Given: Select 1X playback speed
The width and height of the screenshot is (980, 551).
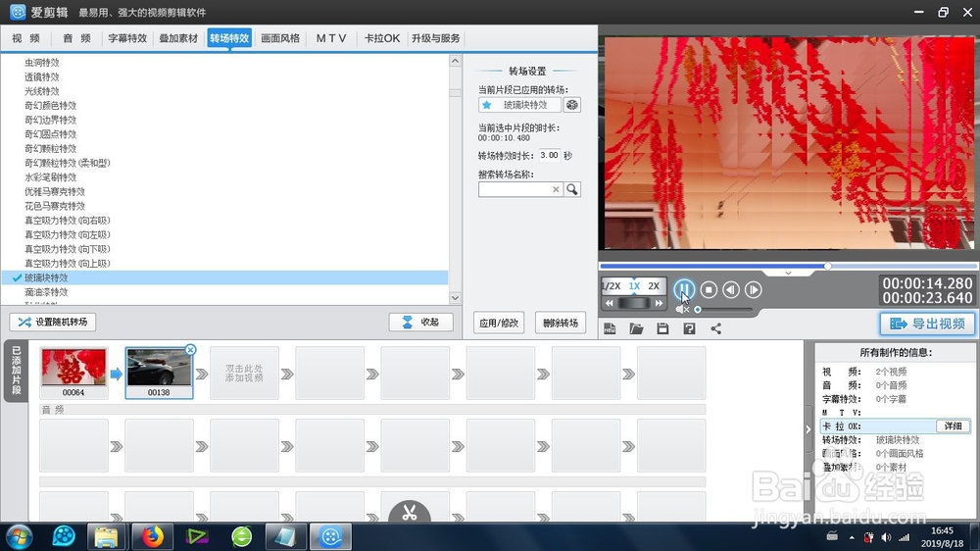Looking at the screenshot, I should pos(634,286).
